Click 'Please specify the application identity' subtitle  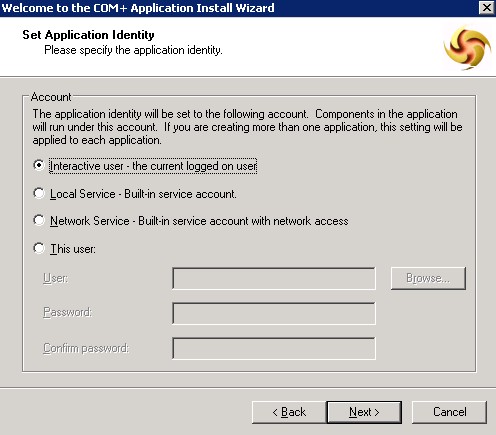pos(133,50)
